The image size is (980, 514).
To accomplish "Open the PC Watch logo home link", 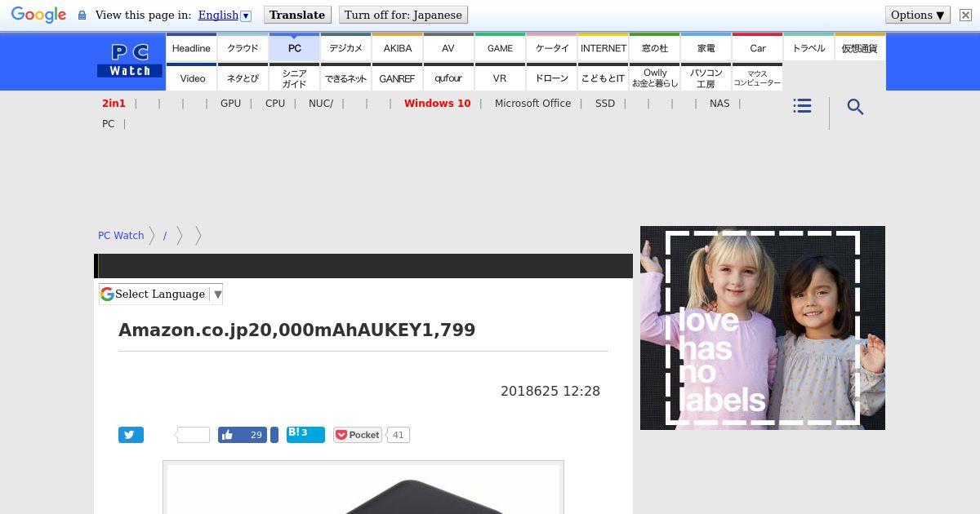I will [130, 61].
